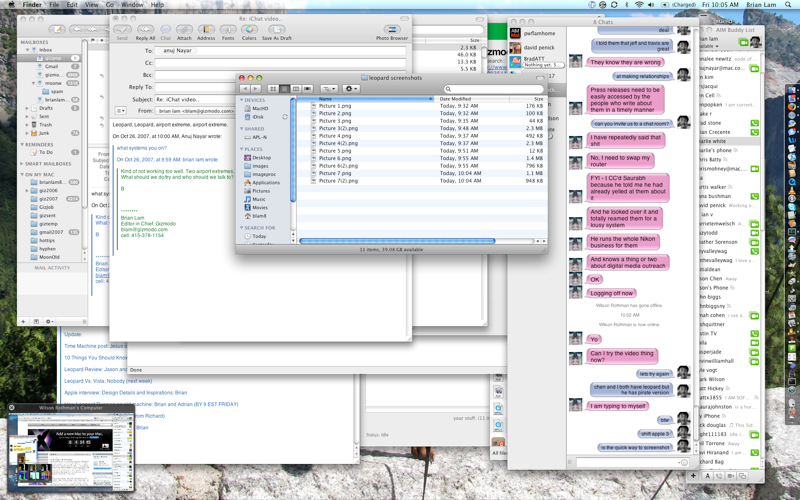Open the View menu

(x=92, y=5)
